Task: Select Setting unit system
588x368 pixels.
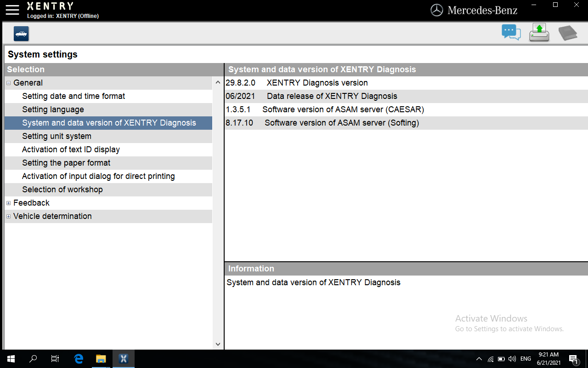Action: click(x=108, y=136)
